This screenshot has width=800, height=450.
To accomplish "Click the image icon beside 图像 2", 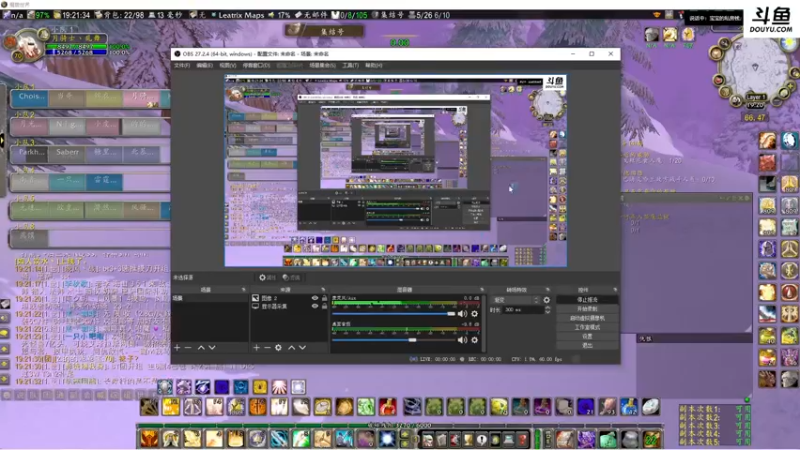I will (x=255, y=298).
